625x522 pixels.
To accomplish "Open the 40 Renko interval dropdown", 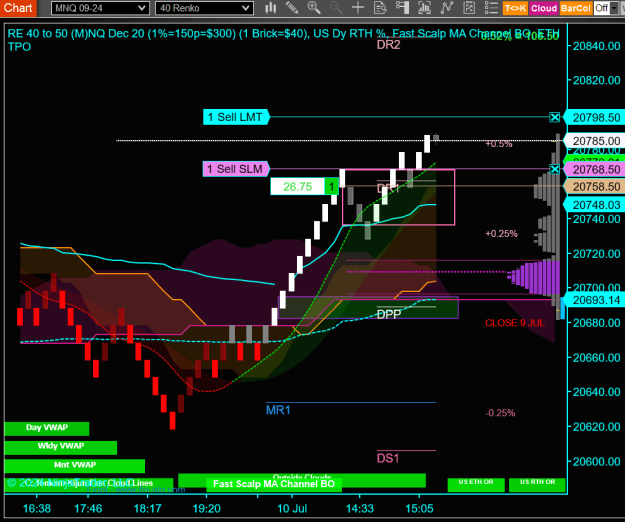I will click(x=204, y=8).
